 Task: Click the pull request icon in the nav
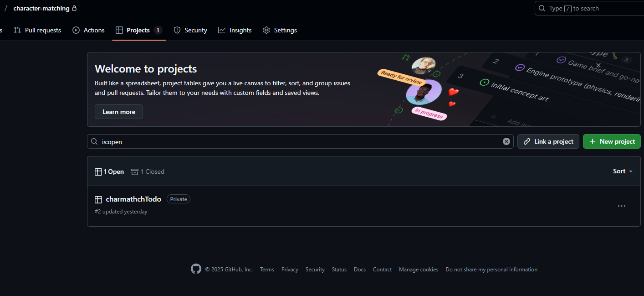[x=17, y=30]
